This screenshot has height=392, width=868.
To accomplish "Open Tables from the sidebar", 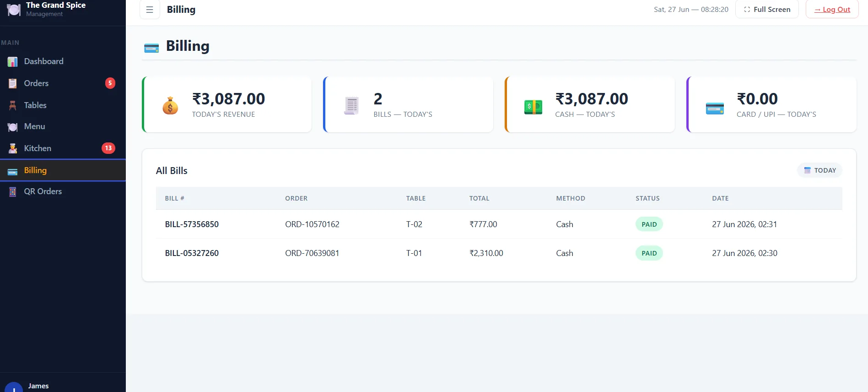I will tap(63, 105).
